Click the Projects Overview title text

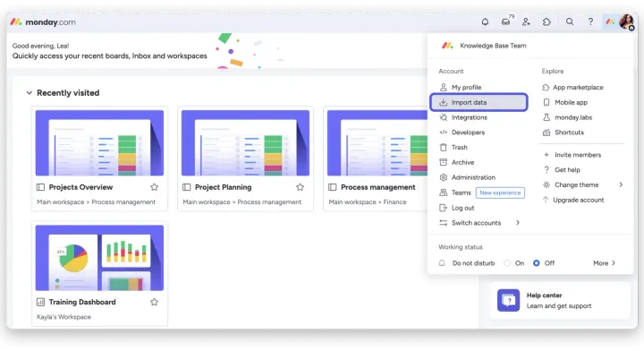[80, 187]
